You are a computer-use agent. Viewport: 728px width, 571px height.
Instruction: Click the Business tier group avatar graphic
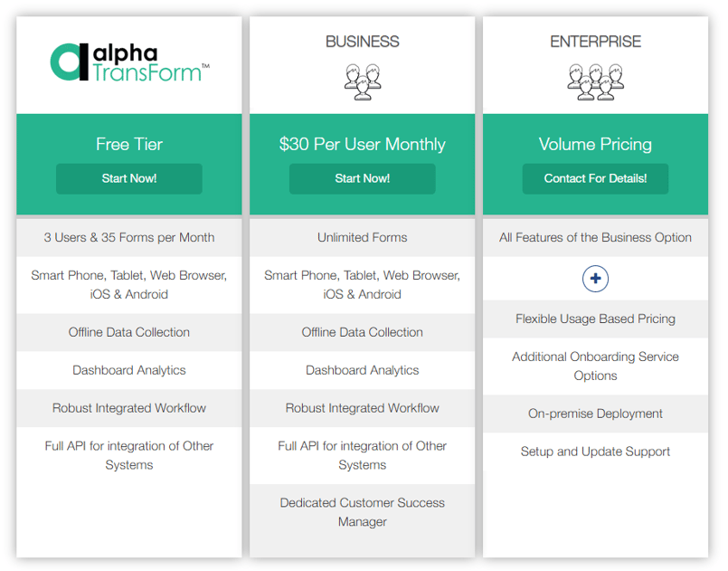coord(362,83)
